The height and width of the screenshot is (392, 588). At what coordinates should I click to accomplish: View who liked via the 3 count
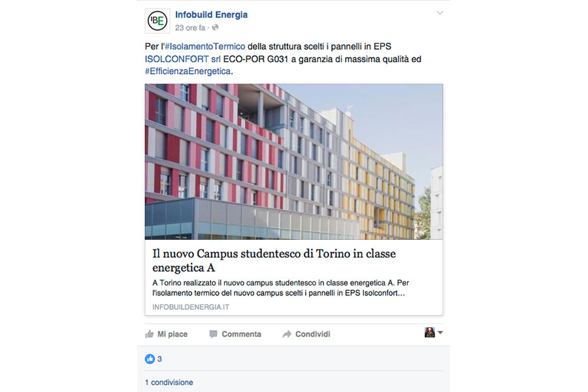159,359
